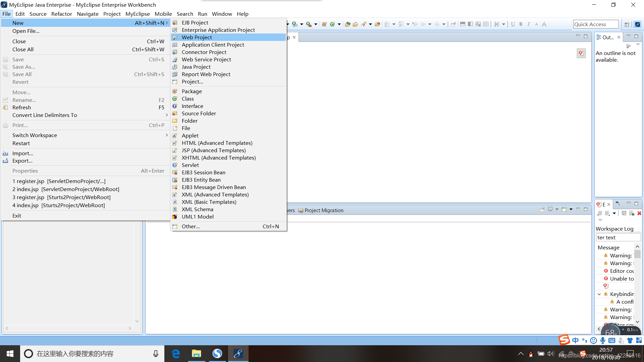Click the Open Task folder toolbar icon
The height and width of the screenshot is (362, 644).
pyautogui.click(x=355, y=24)
